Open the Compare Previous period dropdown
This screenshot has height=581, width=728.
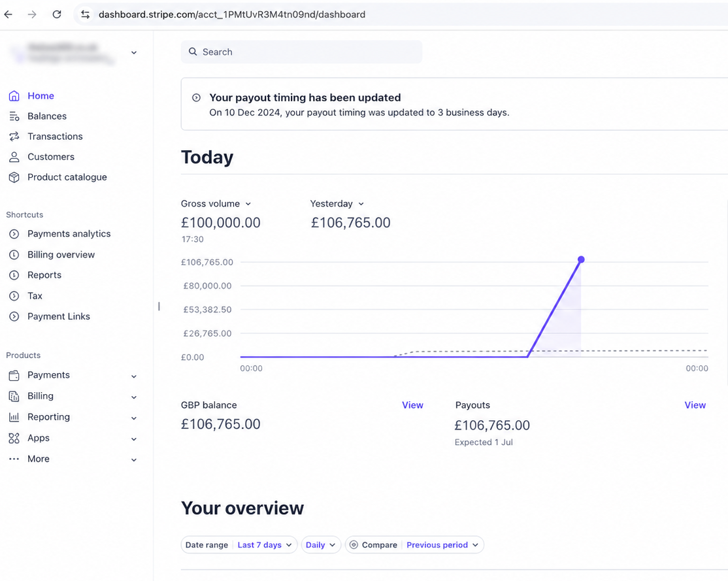[414, 545]
